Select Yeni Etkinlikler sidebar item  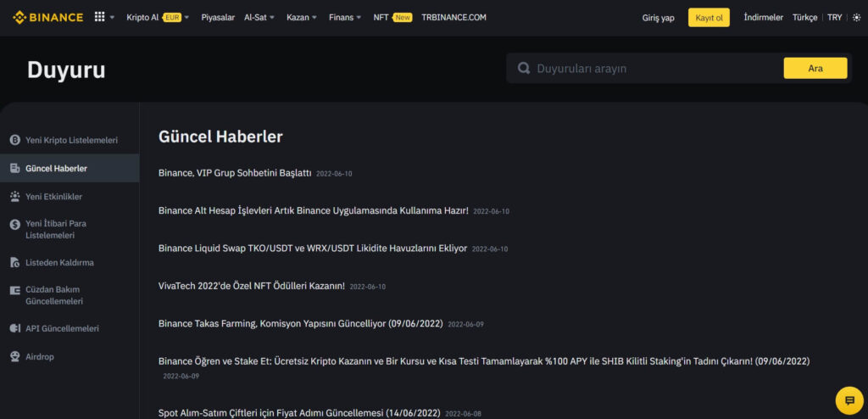[70, 196]
